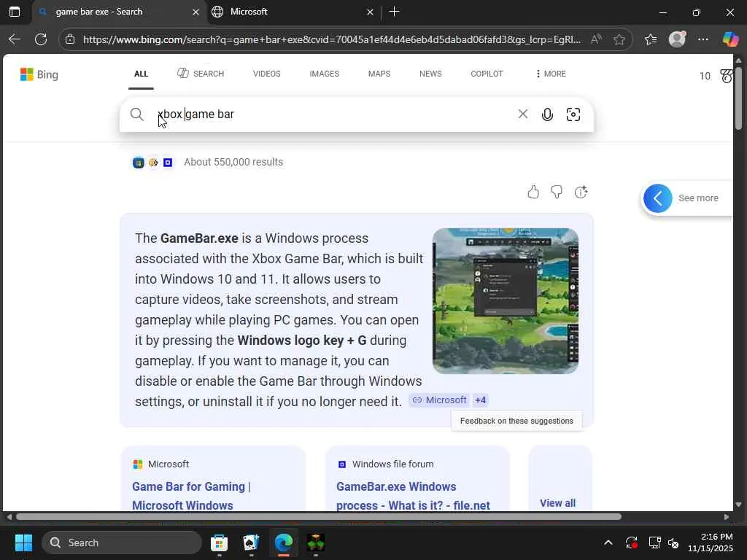The image size is (747, 560).
Task: Open the MORE search options menu
Action: tap(551, 74)
